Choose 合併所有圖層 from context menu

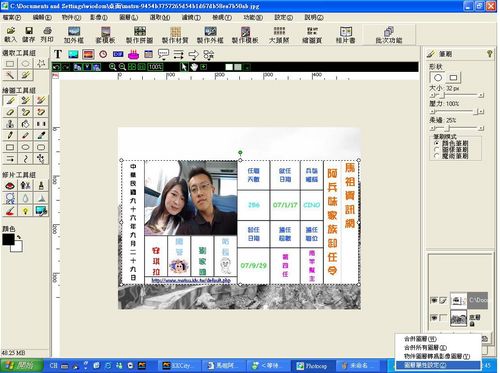426,348
